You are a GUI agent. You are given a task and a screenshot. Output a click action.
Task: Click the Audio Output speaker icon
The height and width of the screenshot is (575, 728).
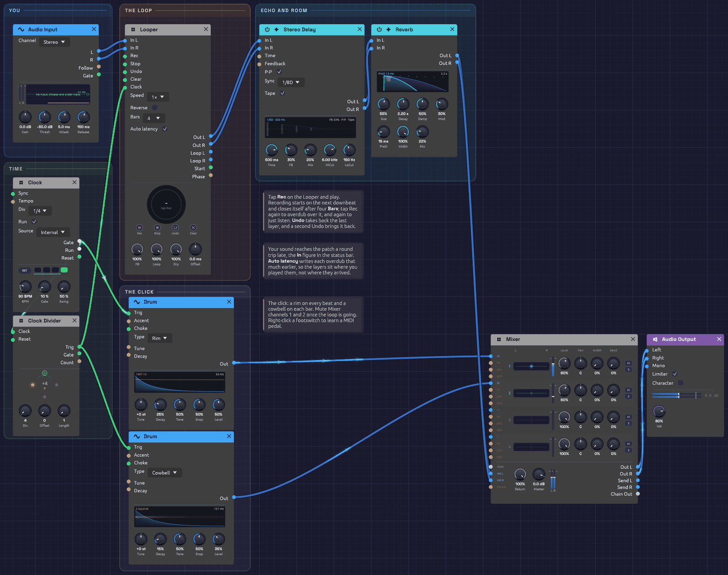click(x=655, y=339)
